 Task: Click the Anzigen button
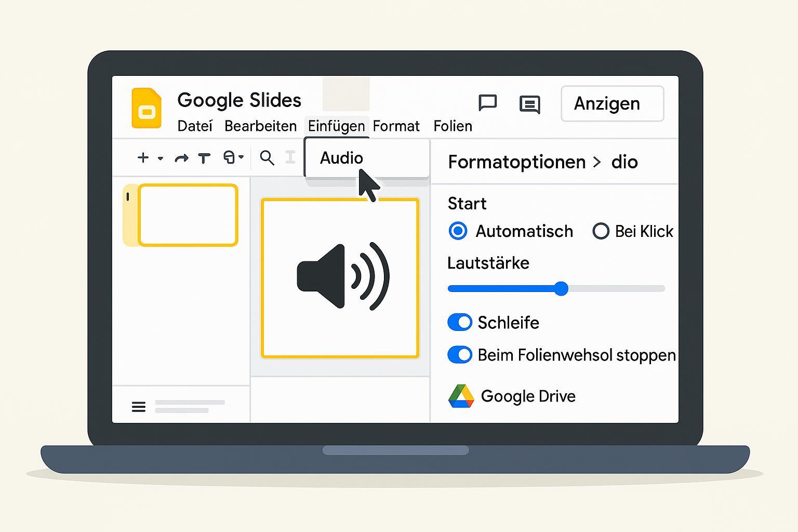[612, 104]
